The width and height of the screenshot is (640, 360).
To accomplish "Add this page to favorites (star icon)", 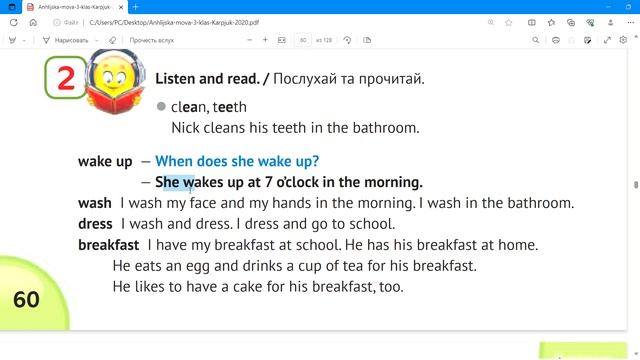I will tap(509, 22).
